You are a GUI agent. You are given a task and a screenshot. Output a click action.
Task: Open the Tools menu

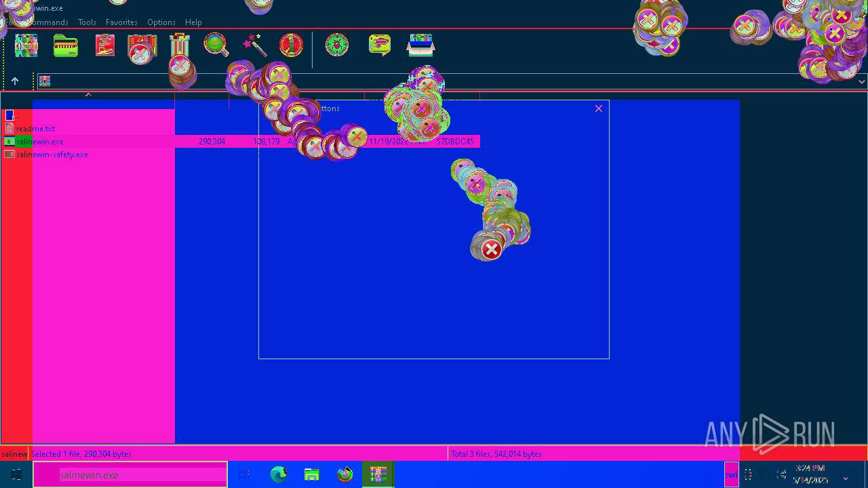87,22
